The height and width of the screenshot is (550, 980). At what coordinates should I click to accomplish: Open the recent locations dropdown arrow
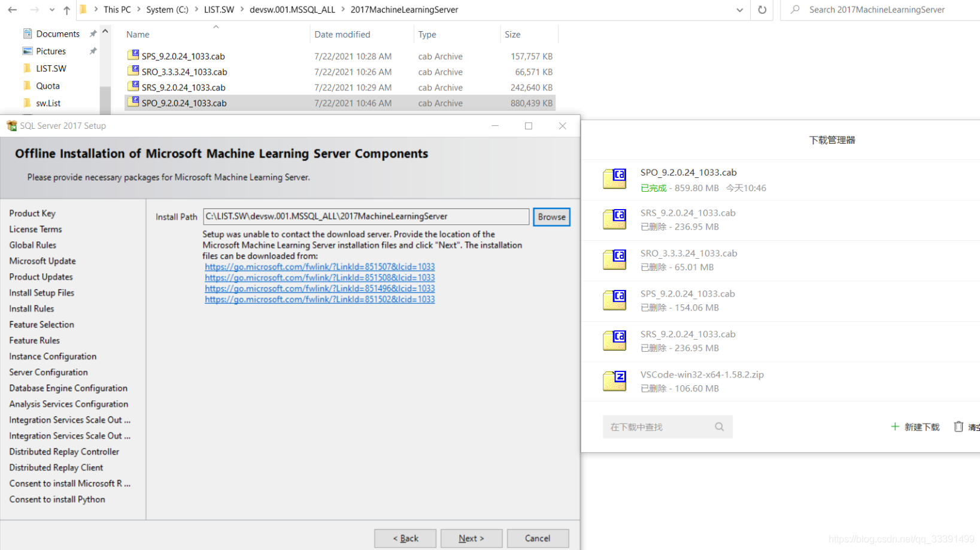tap(53, 10)
